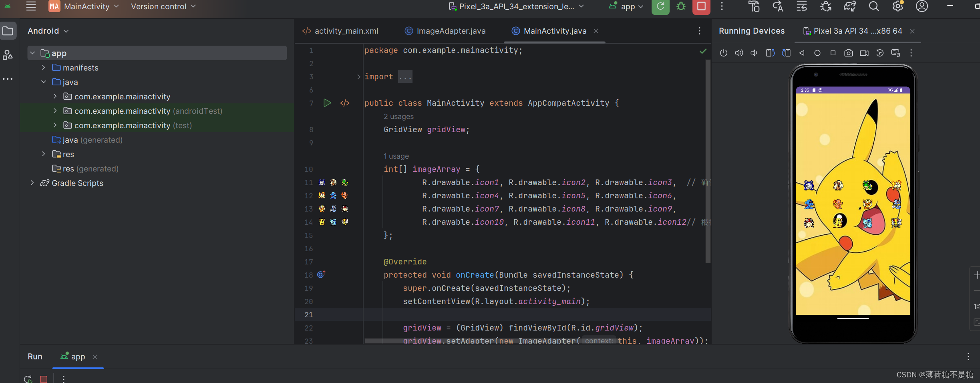Open app run configuration dropdown

[626, 6]
